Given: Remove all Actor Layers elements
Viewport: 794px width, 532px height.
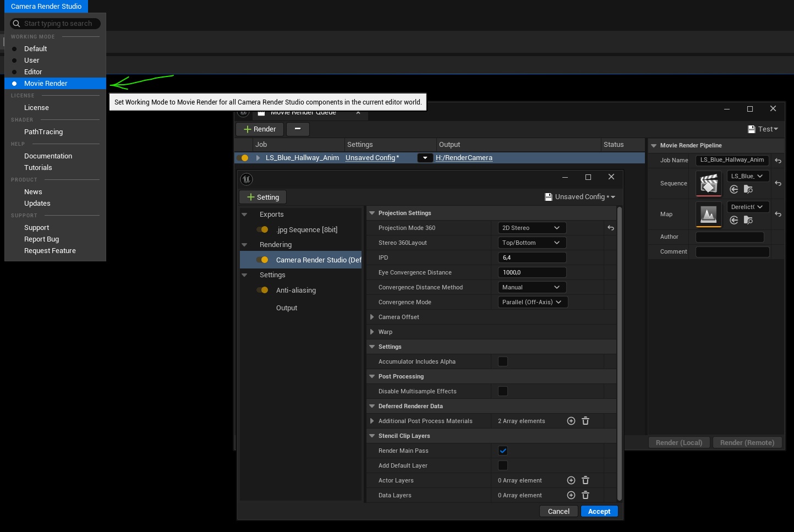Looking at the screenshot, I should pyautogui.click(x=585, y=480).
